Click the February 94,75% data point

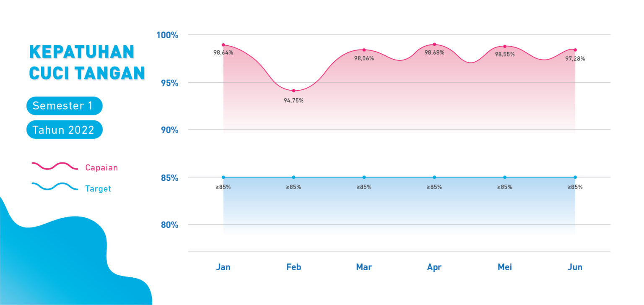[x=293, y=91]
